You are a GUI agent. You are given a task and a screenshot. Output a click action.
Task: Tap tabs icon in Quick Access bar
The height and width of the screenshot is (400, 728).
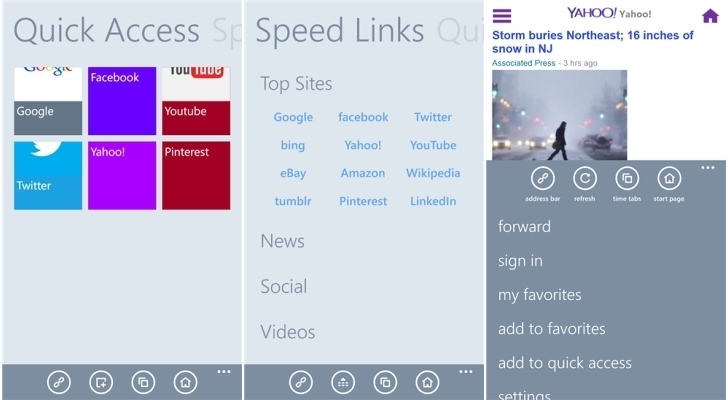tap(143, 382)
